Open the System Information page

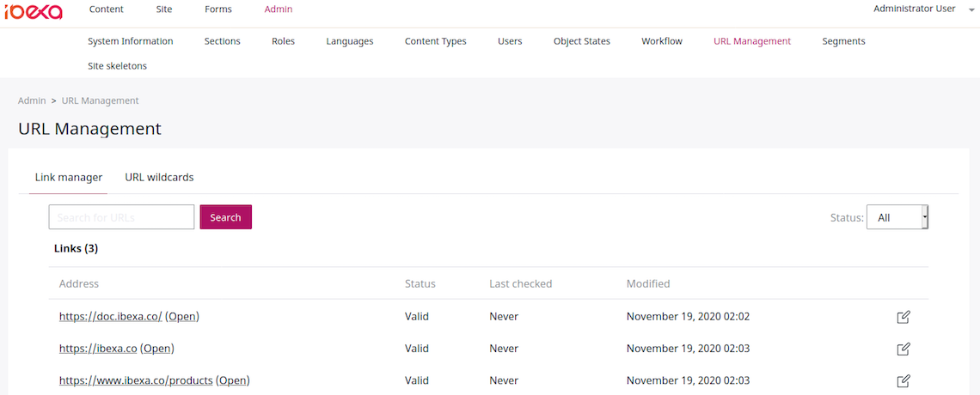[130, 41]
